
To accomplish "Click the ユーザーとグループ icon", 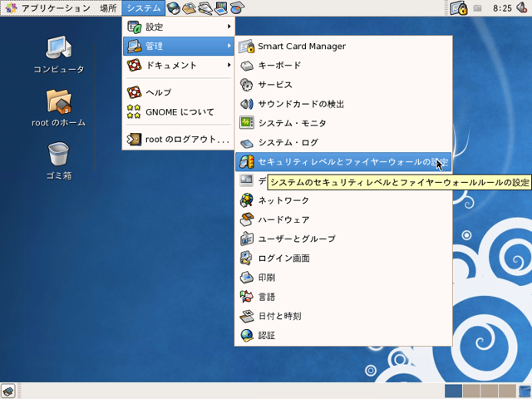I will [x=246, y=239].
